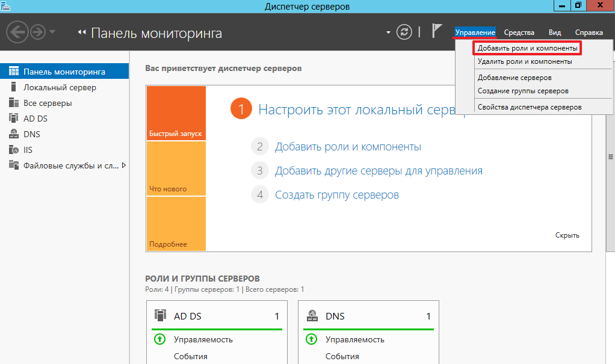The height and width of the screenshot is (364, 615).
Task: Choose Добавить роли и компоненты menu entry
Action: click(x=527, y=48)
